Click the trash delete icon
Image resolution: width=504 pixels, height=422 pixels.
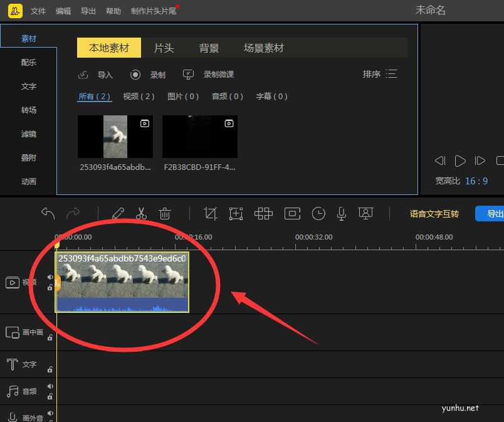165,213
